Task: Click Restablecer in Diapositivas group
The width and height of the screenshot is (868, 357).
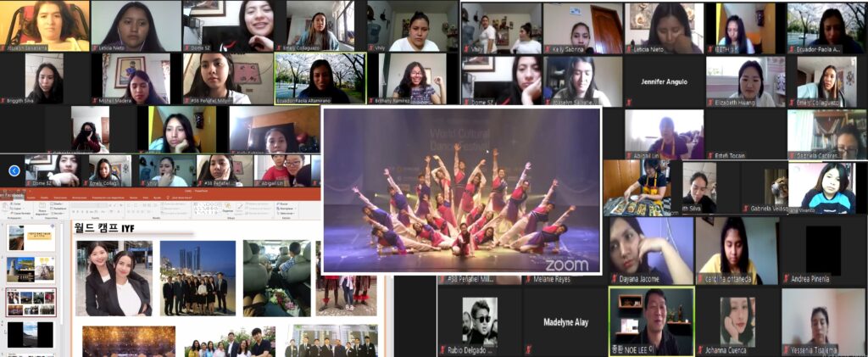Action: (x=58, y=209)
